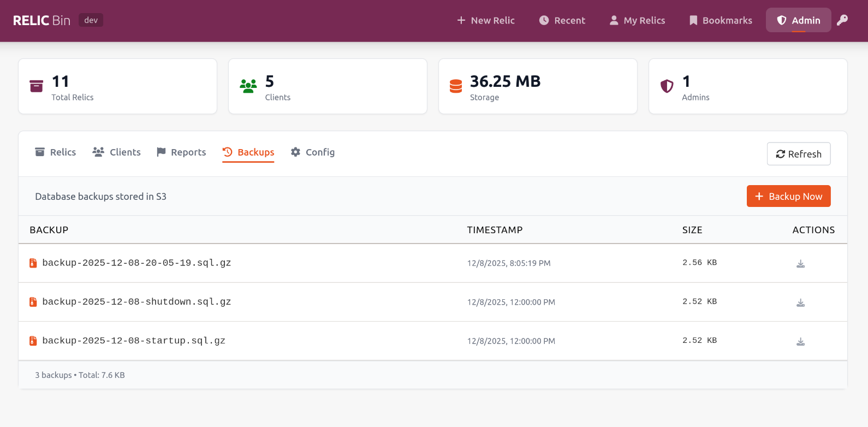868x427 pixels.
Task: Click the key icon in the header
Action: (842, 20)
